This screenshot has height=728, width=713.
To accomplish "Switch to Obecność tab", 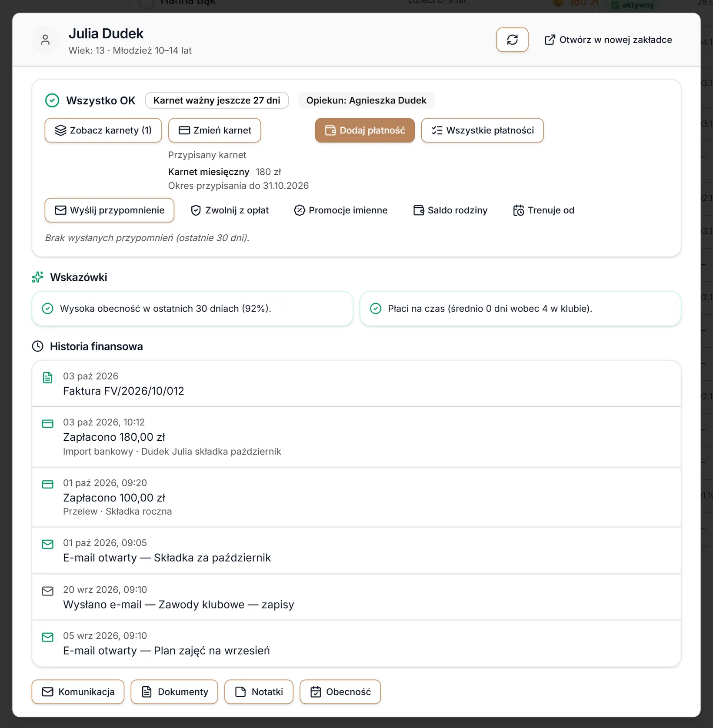I will click(340, 692).
